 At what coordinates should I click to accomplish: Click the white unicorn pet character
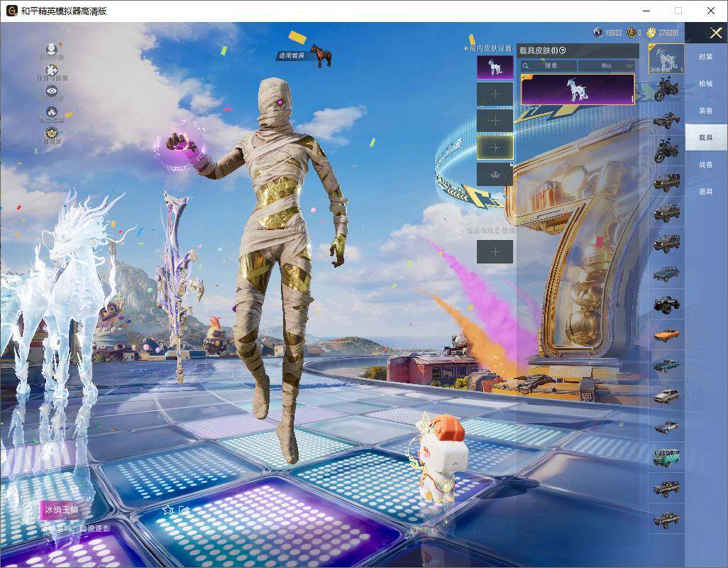coord(440,457)
